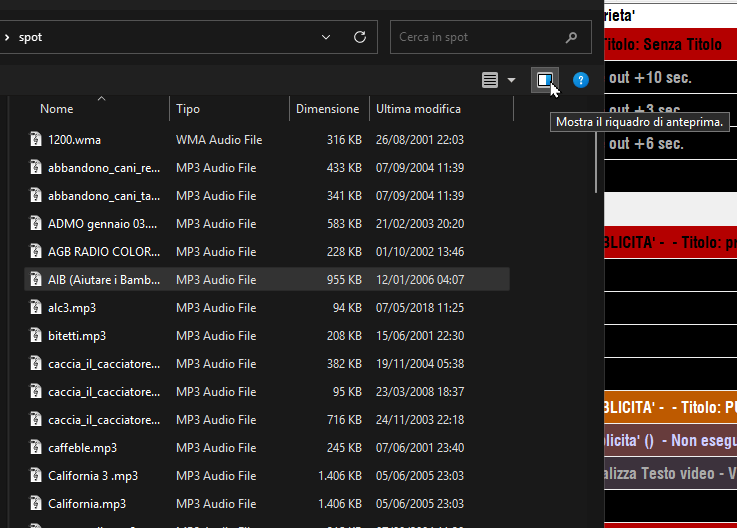This screenshot has width=737, height=528.
Task: Click the date 07/05/2018 11:25
Action: [x=420, y=307]
